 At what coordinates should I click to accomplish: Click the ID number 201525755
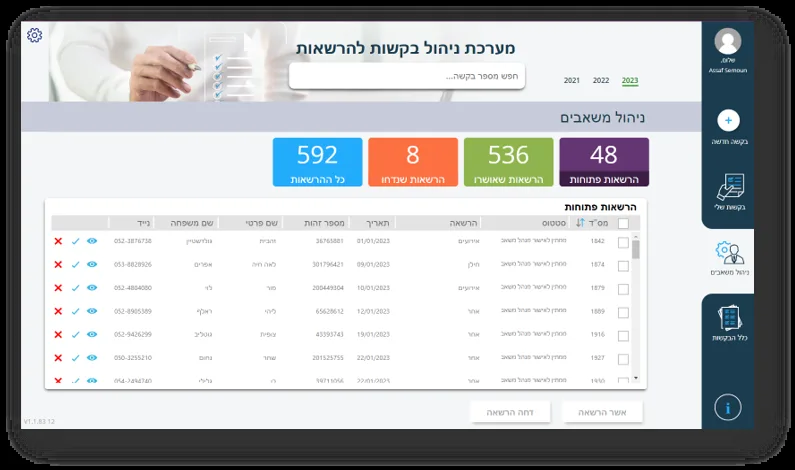pyautogui.click(x=328, y=357)
